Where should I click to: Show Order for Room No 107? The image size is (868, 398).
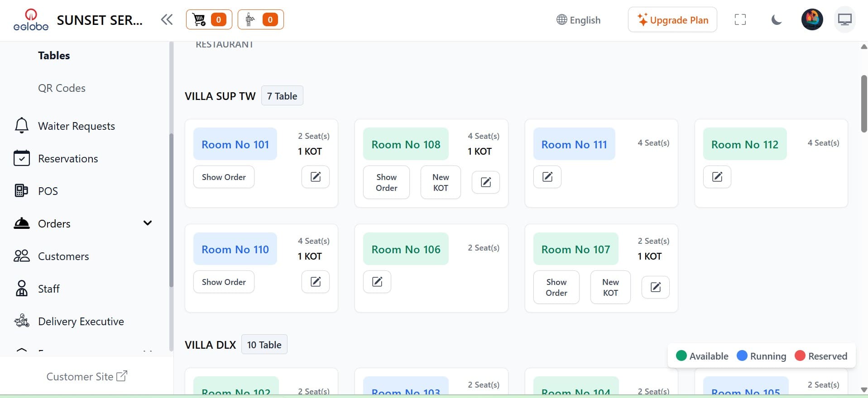pos(556,287)
